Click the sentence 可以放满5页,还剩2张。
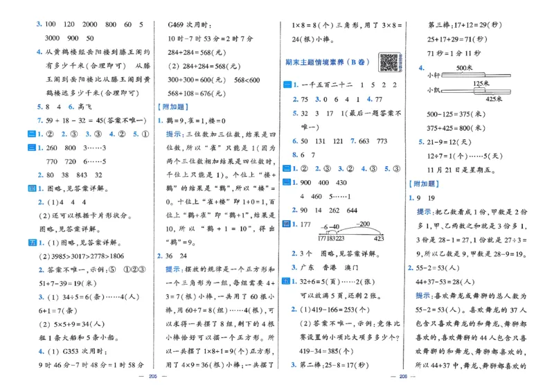 coord(341,296)
